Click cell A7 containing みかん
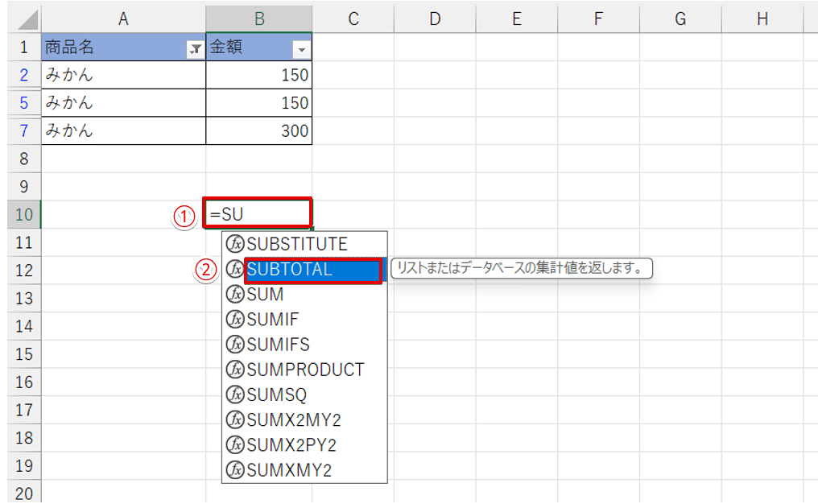 (x=124, y=130)
